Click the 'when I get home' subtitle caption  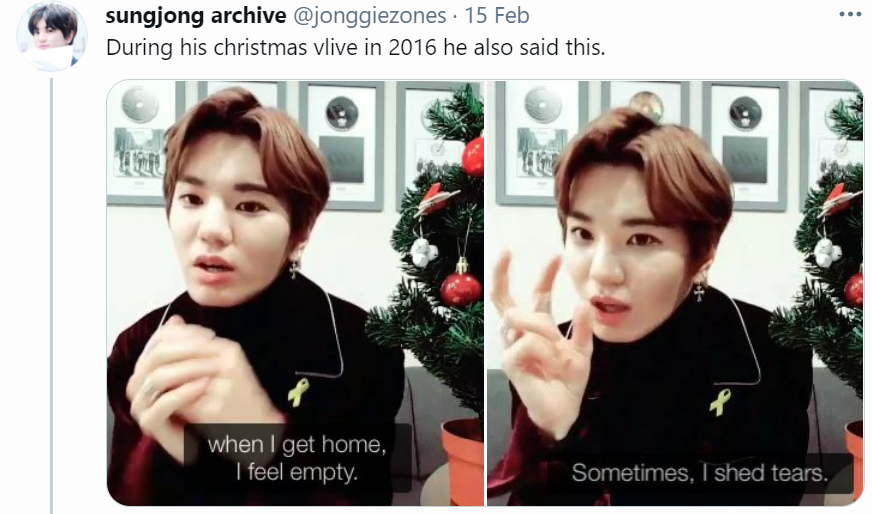[297, 458]
